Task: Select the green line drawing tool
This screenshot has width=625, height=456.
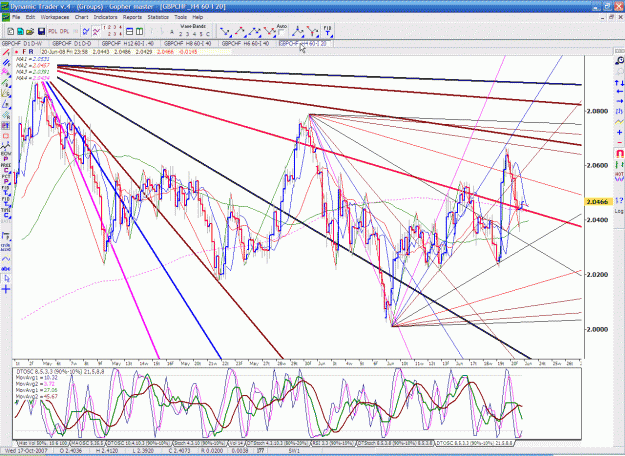Action: click(x=6, y=83)
